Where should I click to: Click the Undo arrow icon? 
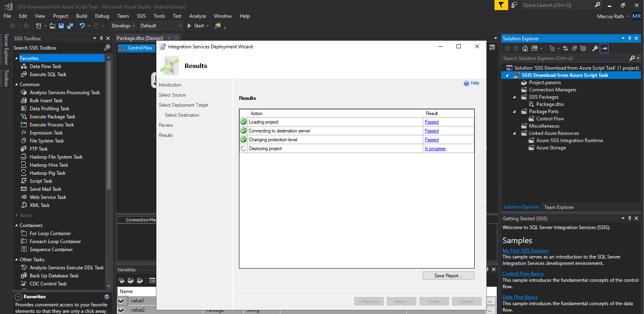82,26
